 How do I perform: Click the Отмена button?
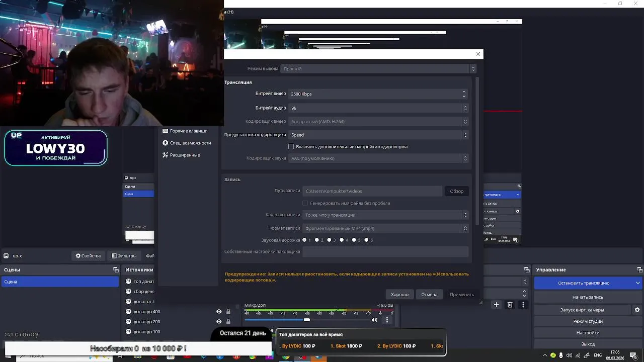point(429,295)
